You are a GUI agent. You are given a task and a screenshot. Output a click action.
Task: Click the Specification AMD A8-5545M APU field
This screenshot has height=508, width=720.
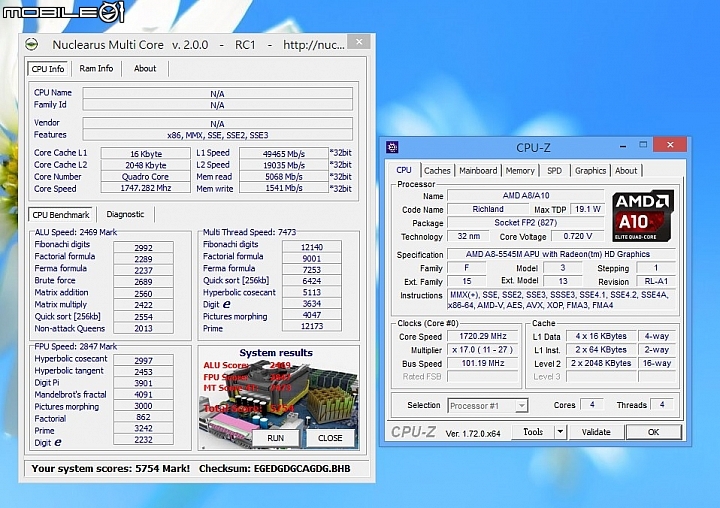(561, 254)
